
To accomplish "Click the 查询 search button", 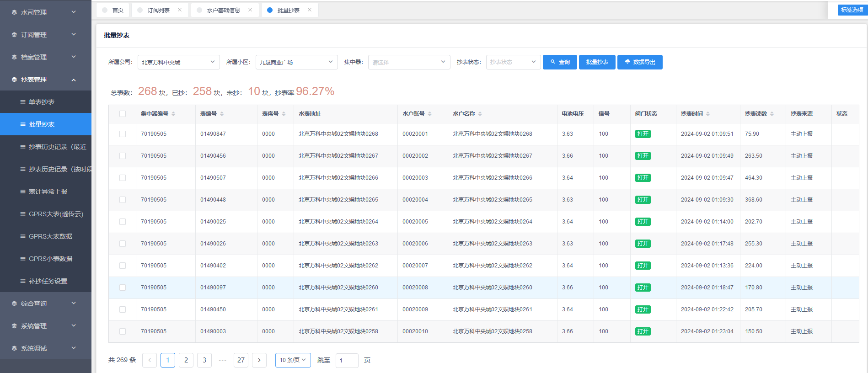I will pos(560,62).
